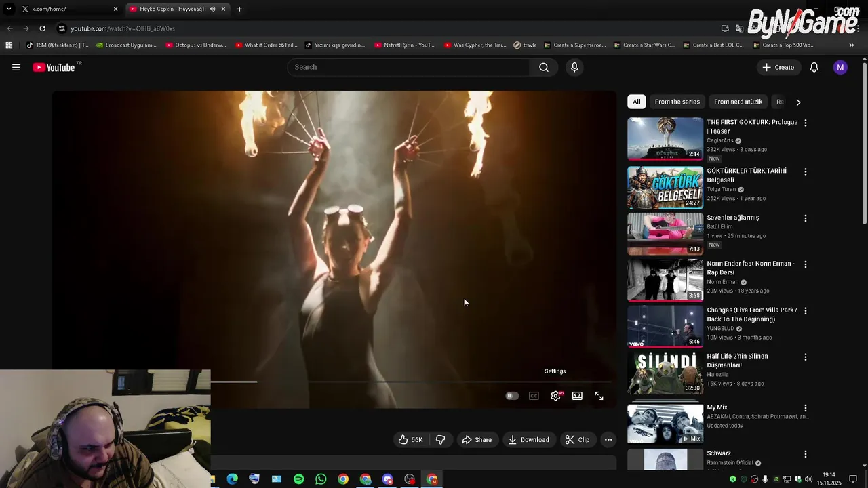The image size is (868, 488).
Task: Open the account avatar menu
Action: point(840,67)
